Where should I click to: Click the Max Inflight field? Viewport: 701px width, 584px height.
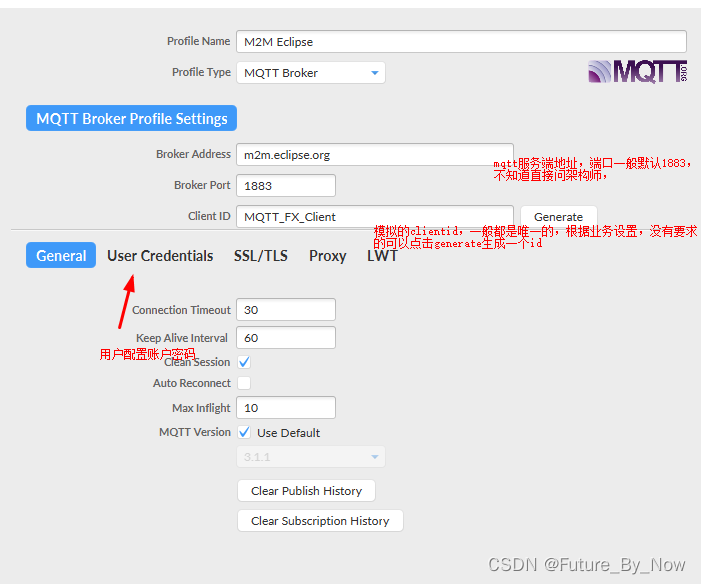point(286,407)
